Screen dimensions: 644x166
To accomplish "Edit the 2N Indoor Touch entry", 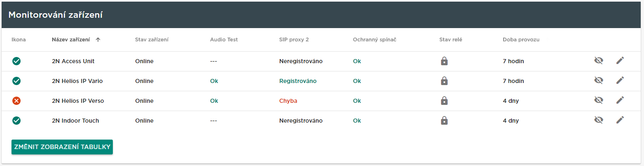I will pos(620,121).
